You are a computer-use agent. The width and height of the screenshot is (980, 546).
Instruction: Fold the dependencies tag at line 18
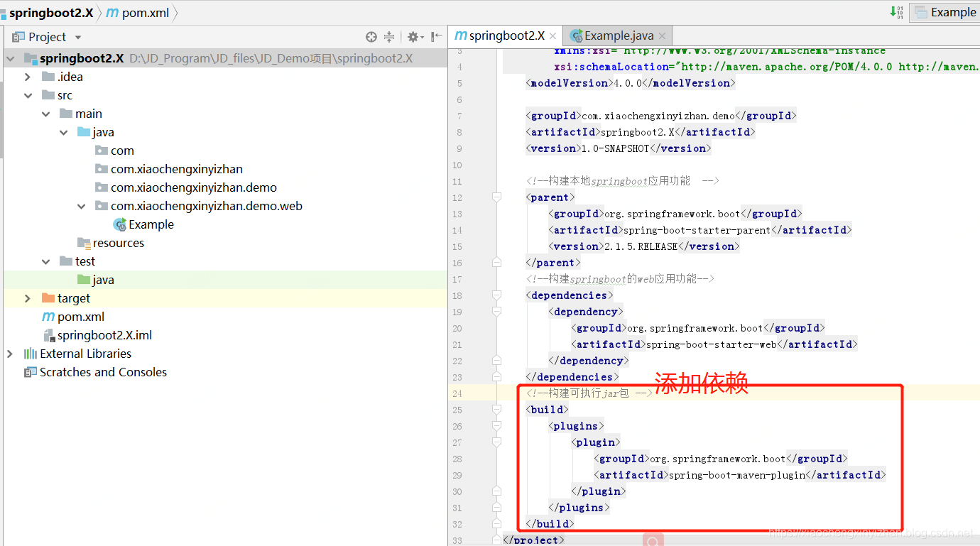(497, 295)
